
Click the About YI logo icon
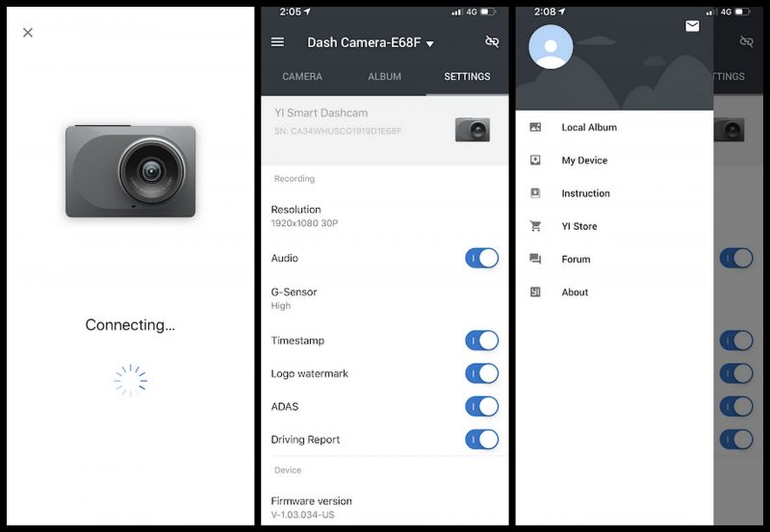click(x=535, y=292)
